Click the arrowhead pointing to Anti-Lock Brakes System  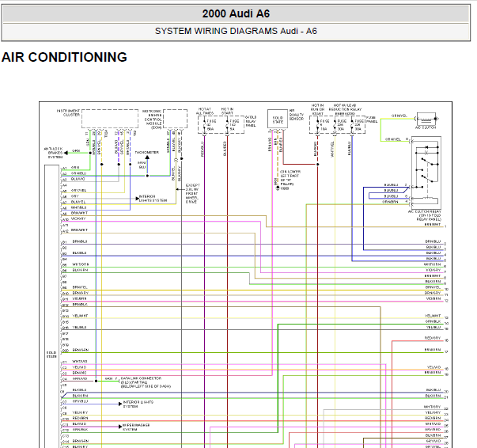66,153
